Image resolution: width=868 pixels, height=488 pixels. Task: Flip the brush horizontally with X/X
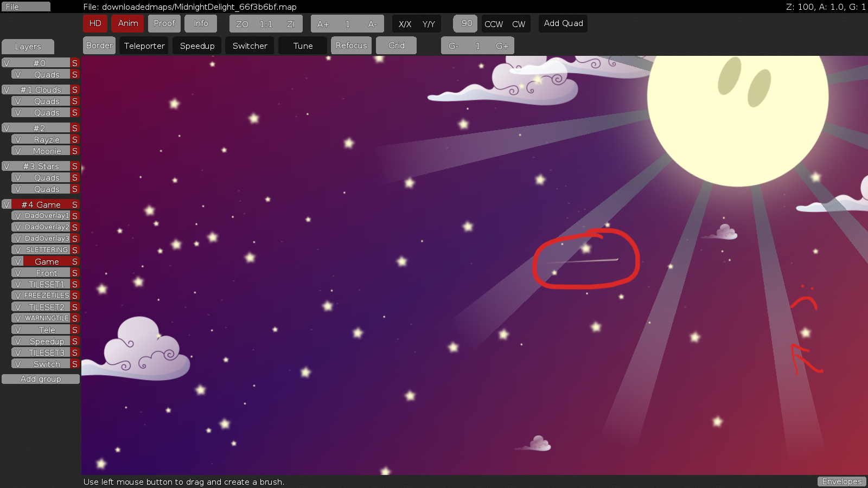(x=405, y=23)
